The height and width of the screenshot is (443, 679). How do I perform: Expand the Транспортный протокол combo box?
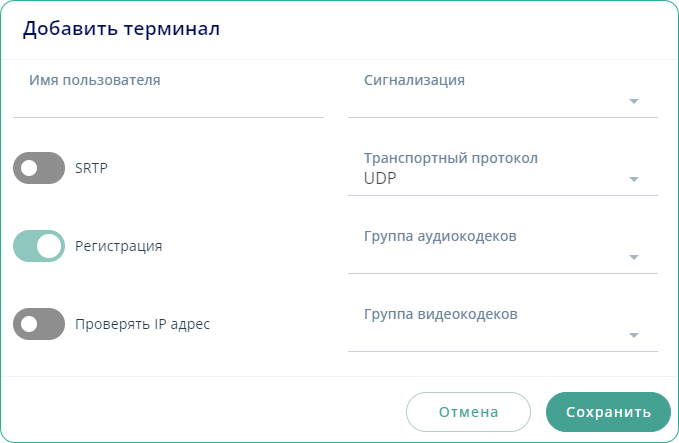click(490, 178)
